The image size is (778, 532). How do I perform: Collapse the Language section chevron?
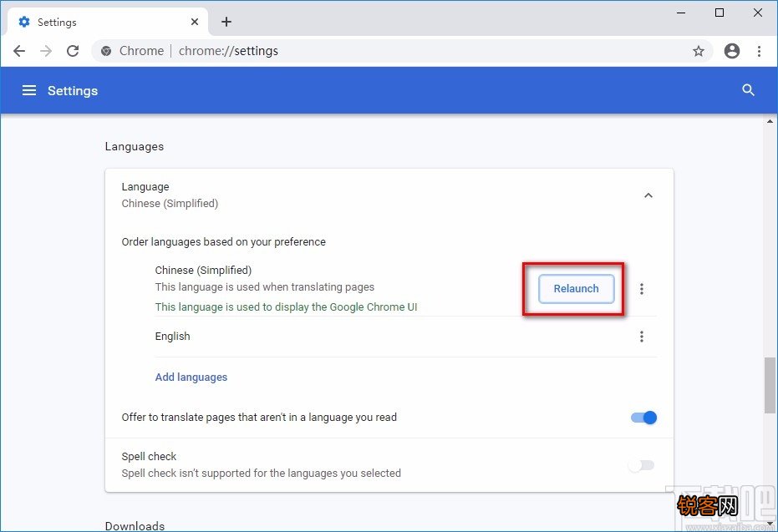pyautogui.click(x=648, y=195)
